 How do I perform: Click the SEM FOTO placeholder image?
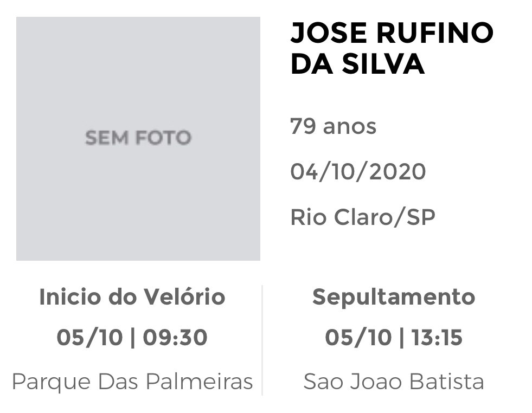[x=138, y=139]
